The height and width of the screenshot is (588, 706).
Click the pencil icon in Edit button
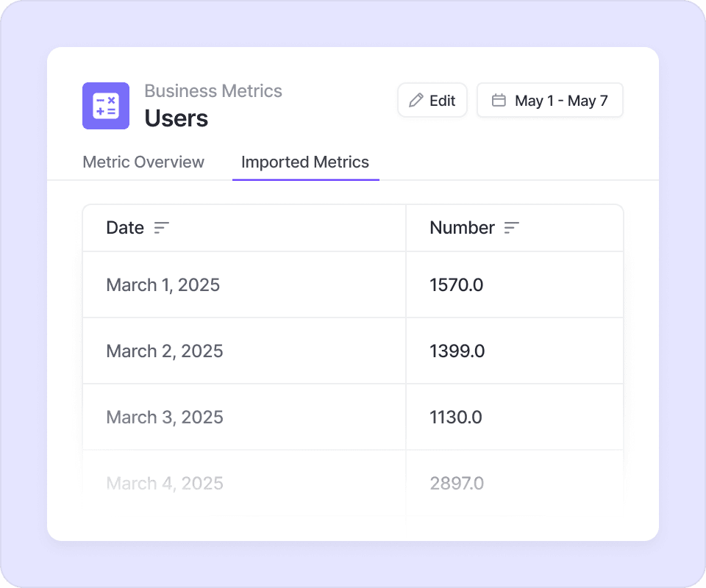pos(416,101)
